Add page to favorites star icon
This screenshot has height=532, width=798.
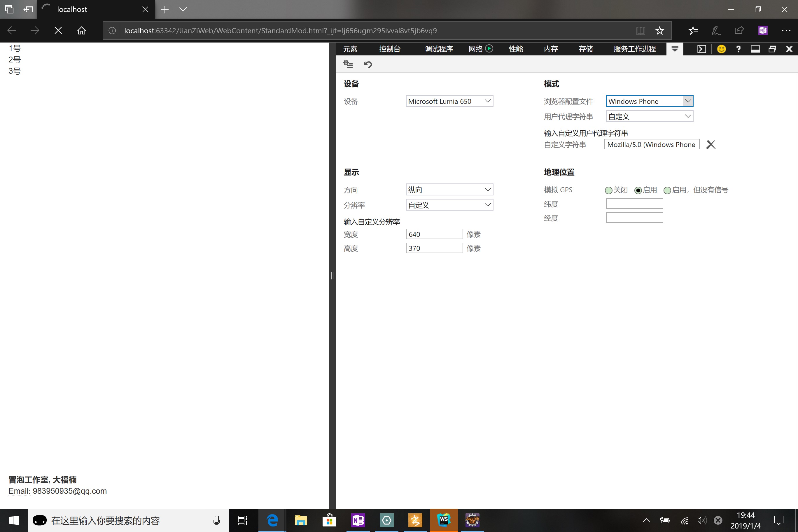coord(659,31)
